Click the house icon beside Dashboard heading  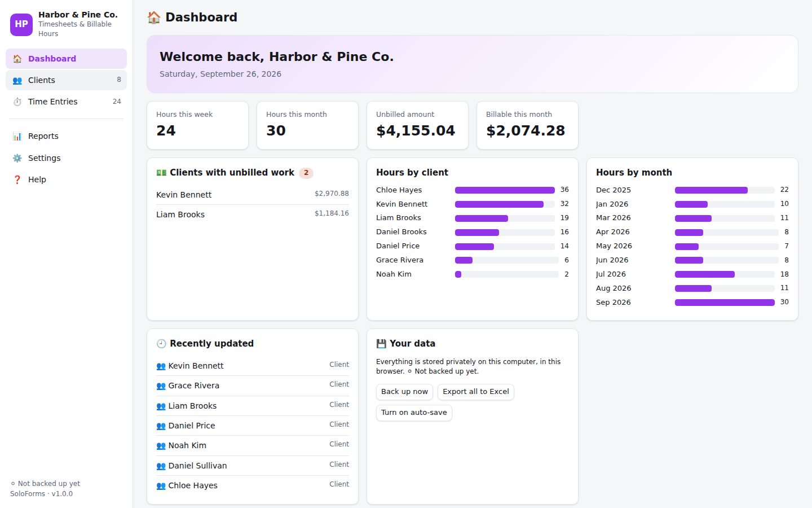(x=154, y=17)
